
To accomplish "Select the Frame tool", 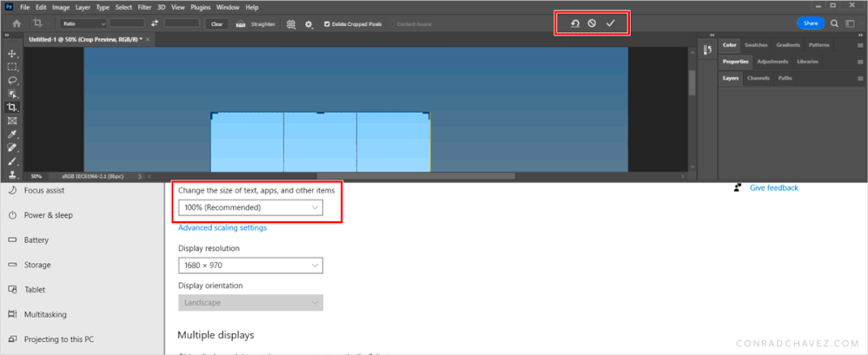I will point(11,121).
